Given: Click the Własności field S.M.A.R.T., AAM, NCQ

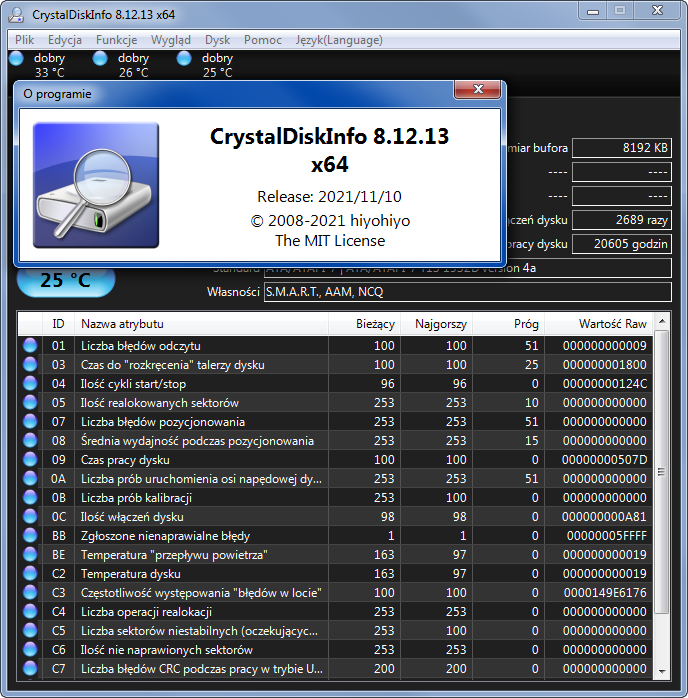Looking at the screenshot, I should coord(468,292).
